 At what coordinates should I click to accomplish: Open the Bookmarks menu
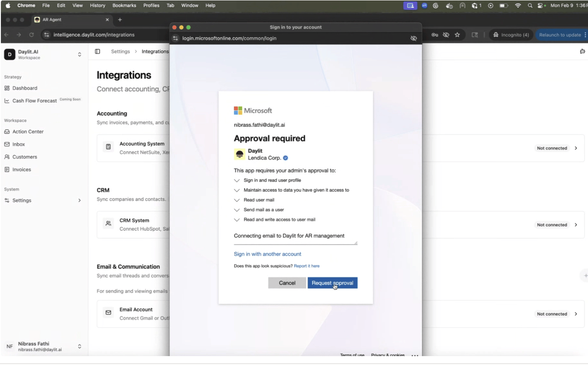(x=125, y=5)
